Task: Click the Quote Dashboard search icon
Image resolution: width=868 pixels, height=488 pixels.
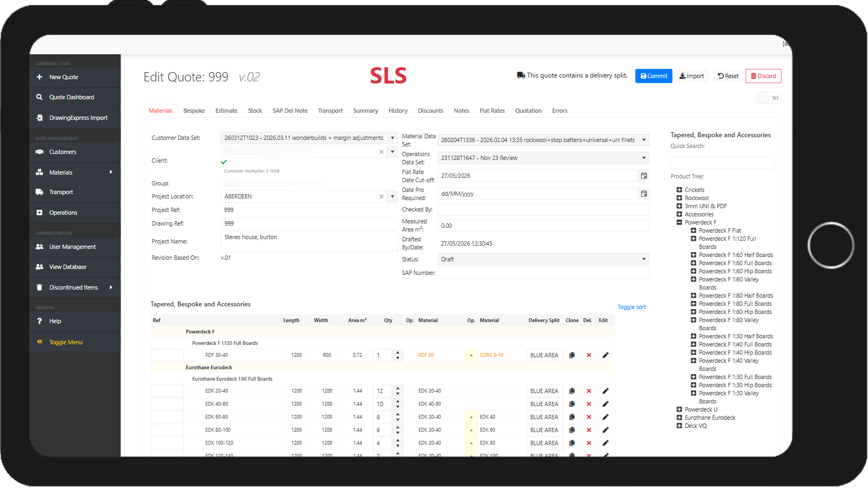Action: point(39,97)
